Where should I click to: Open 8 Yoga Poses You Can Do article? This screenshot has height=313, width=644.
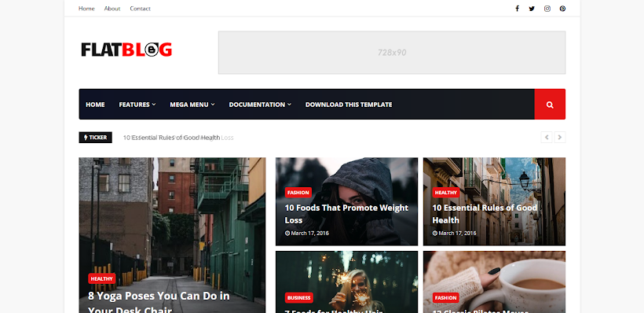[159, 302]
